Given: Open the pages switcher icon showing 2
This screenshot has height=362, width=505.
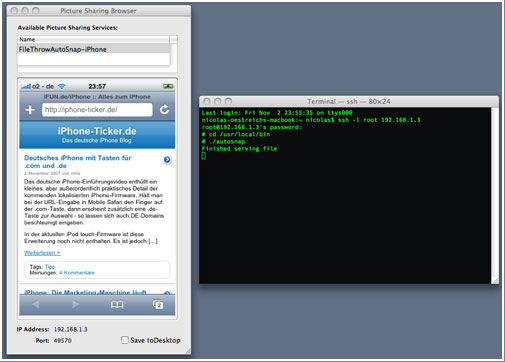Looking at the screenshot, I should point(158,304).
